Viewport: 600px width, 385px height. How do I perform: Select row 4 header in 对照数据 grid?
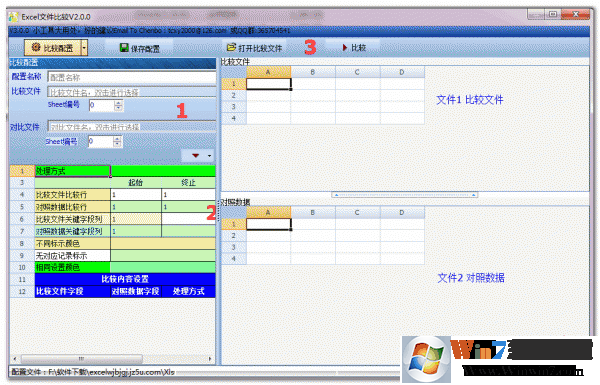234,259
